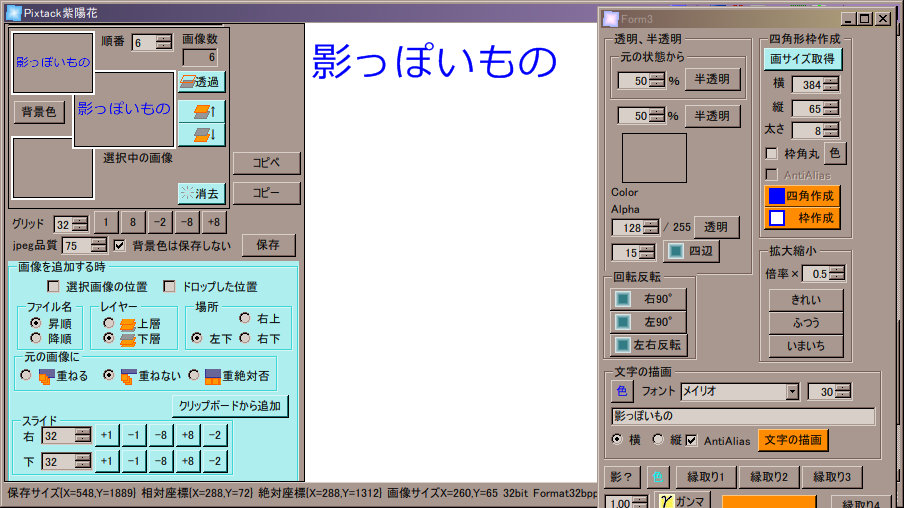Screen dimensions: 904x508
Task: Rotate image with 左90° button
Action: tap(649, 322)
